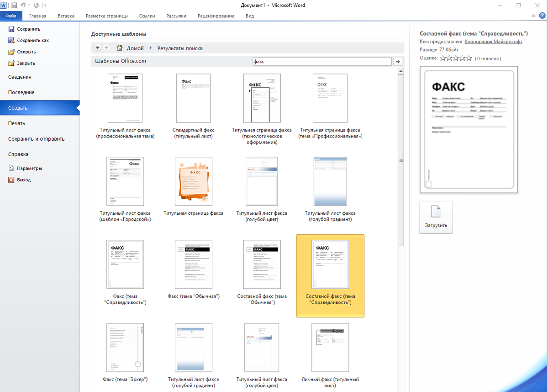Click the Домой breadcrumb link
This screenshot has height=392, width=548.
135,48
